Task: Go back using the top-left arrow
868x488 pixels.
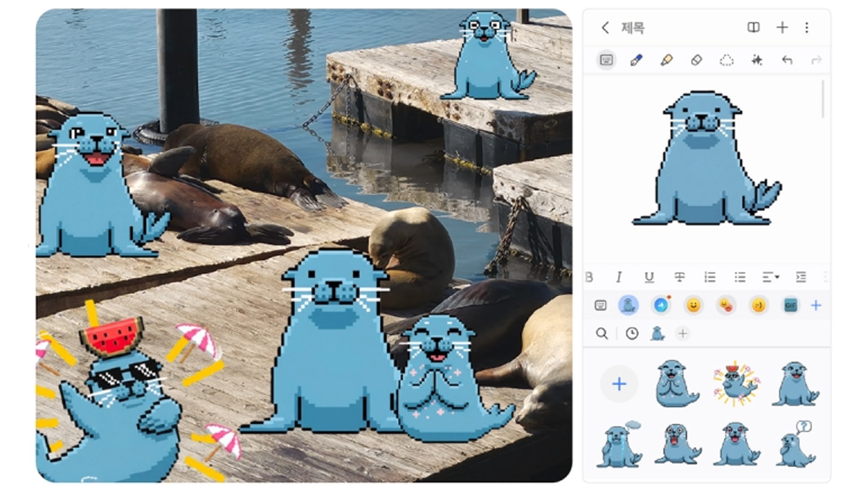Action: click(x=605, y=27)
